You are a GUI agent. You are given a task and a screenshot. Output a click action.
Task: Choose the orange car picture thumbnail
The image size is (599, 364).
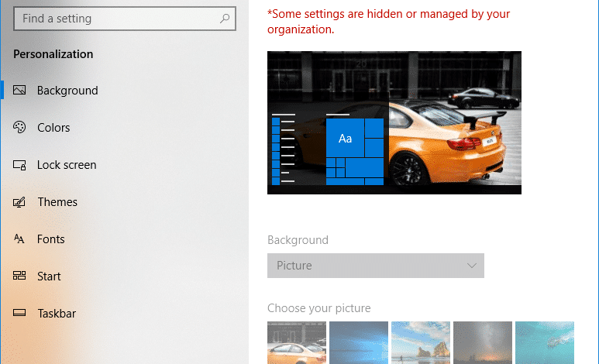pyautogui.click(x=297, y=342)
